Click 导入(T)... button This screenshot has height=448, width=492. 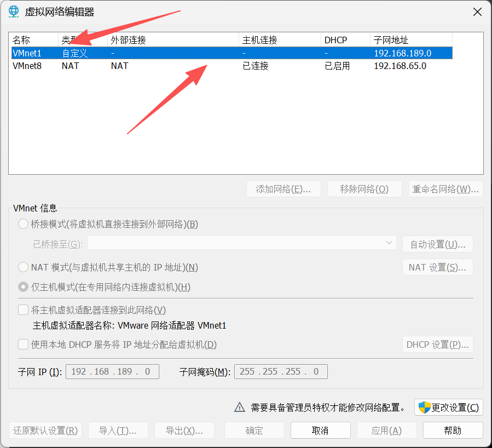pyautogui.click(x=118, y=430)
